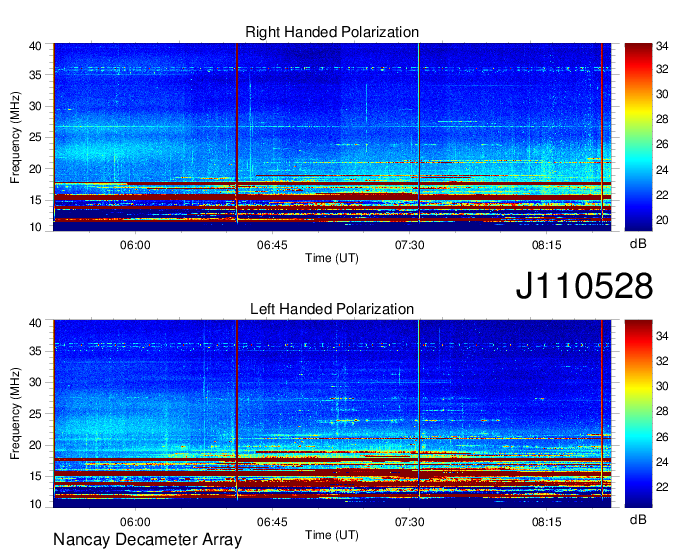This screenshot has width=680, height=552.
Task: Click inside the Left Handed Polarization spectrogram
Action: coord(332,414)
